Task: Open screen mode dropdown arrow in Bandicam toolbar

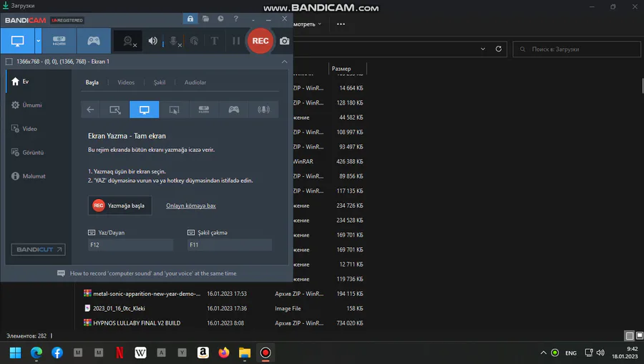Action: (38, 41)
